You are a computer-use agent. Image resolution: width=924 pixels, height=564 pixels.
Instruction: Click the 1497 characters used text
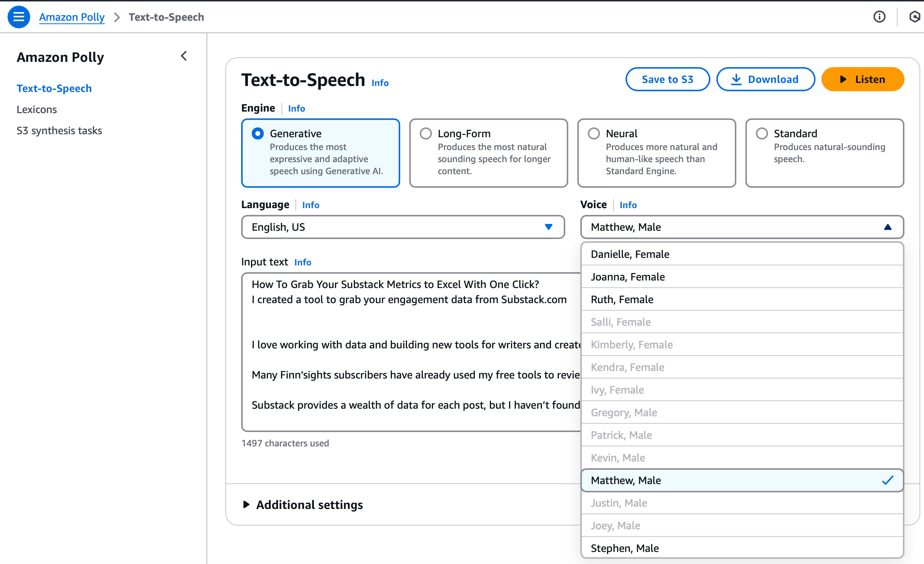[285, 443]
